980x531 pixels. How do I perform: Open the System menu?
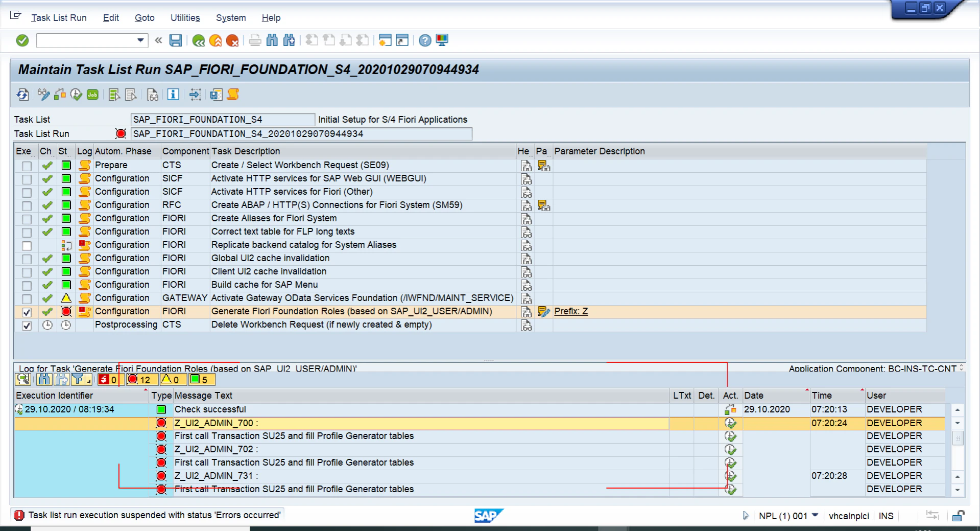click(231, 18)
